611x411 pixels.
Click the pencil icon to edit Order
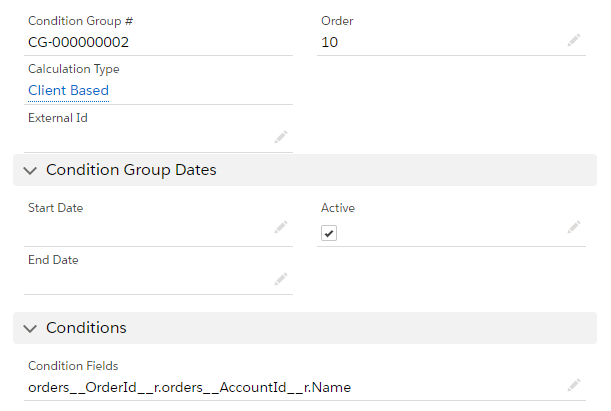[x=573, y=40]
